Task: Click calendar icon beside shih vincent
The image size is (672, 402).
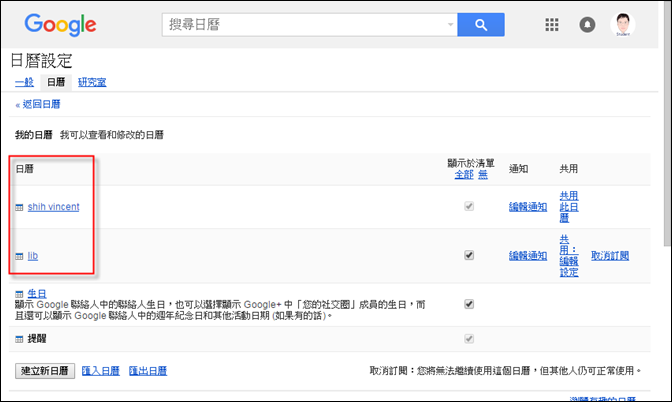Action: point(19,207)
